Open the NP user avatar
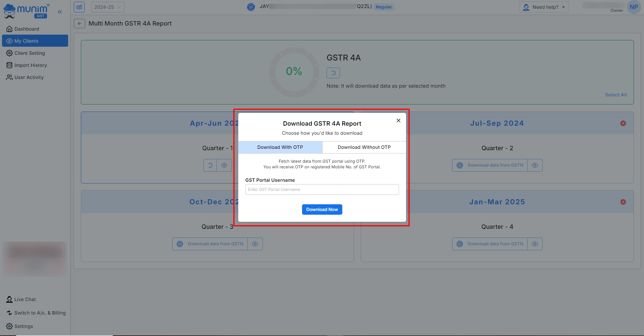This screenshot has height=336, width=644. pos(634,7)
